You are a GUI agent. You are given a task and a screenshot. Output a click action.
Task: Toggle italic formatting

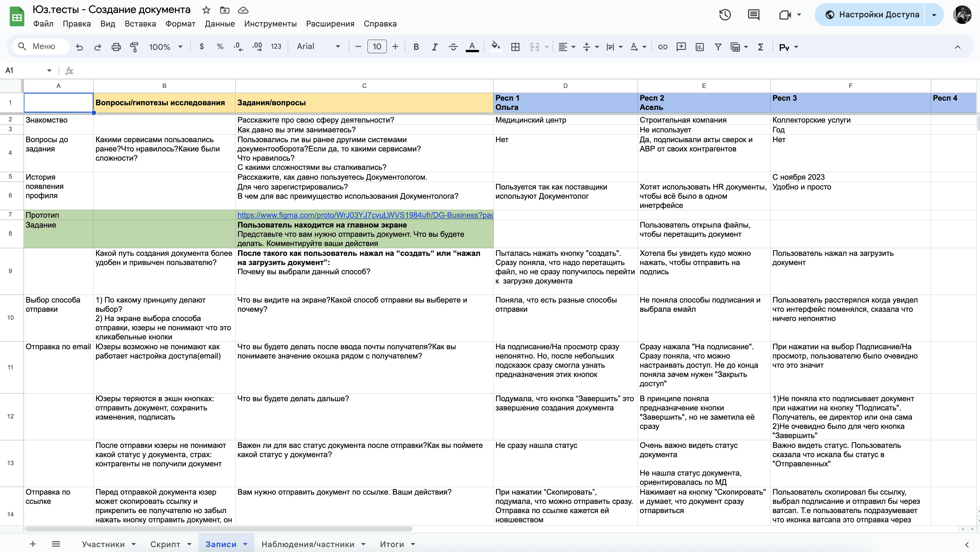(435, 47)
